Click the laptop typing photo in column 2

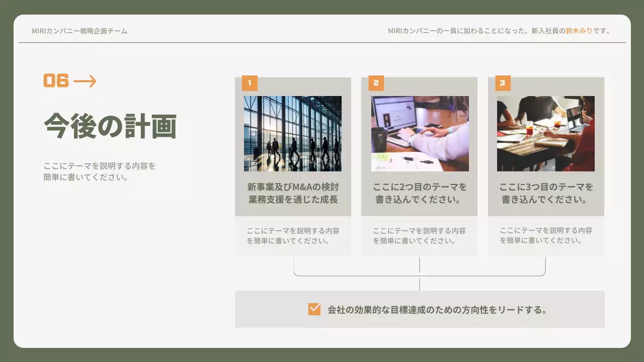click(x=419, y=133)
